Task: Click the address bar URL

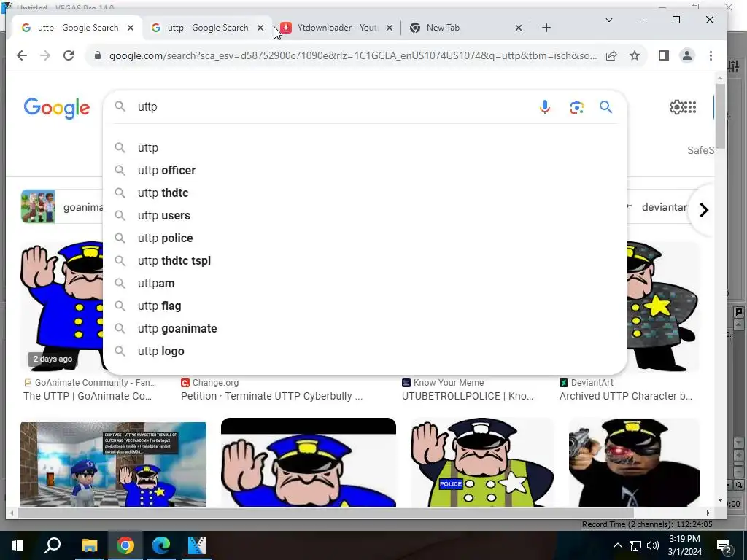Action: pyautogui.click(x=352, y=55)
